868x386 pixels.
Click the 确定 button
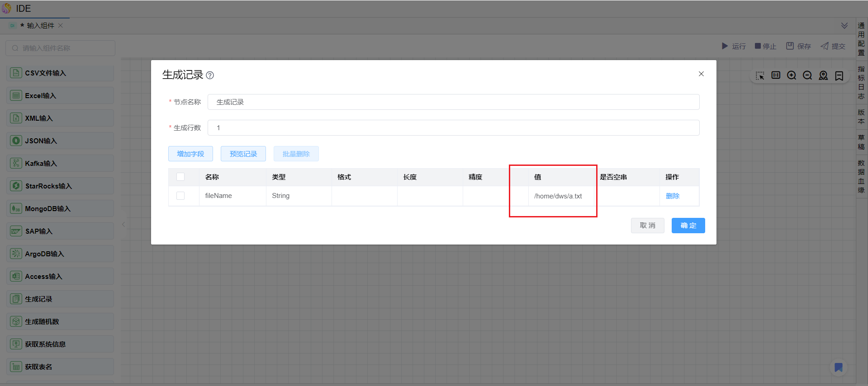(x=688, y=226)
